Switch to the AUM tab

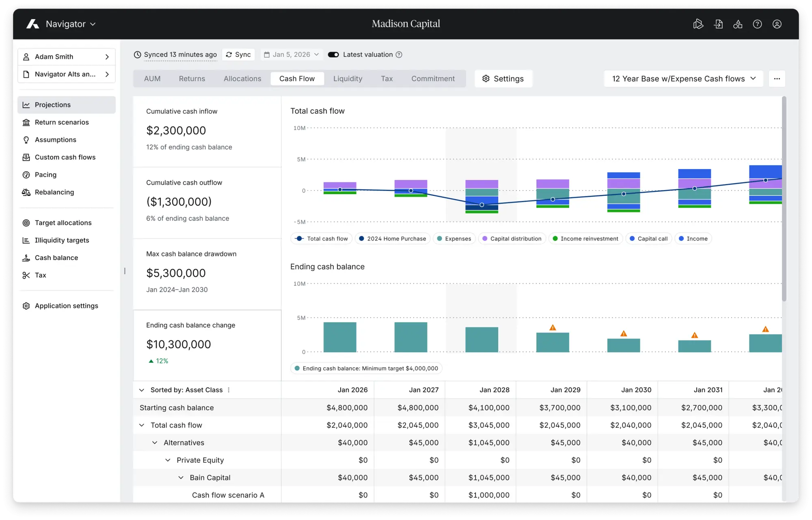pyautogui.click(x=152, y=79)
